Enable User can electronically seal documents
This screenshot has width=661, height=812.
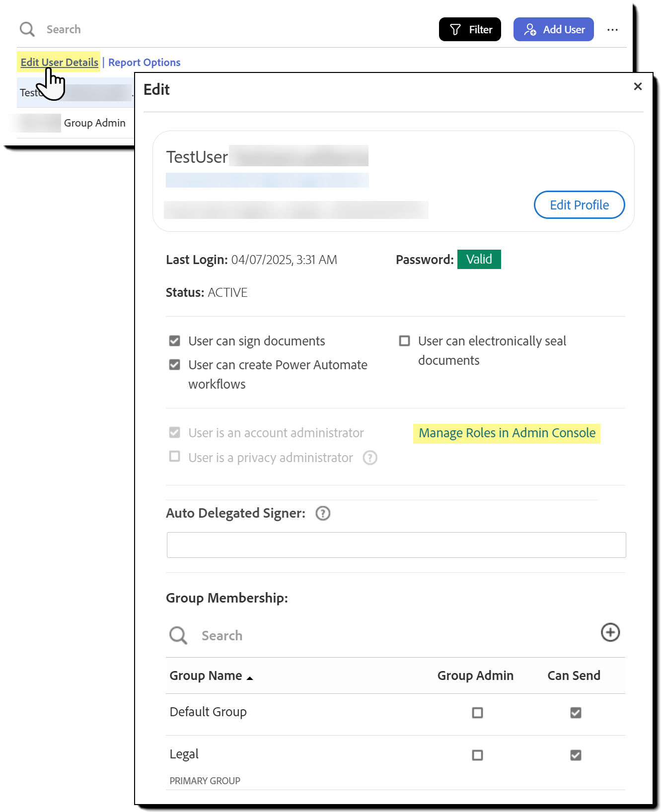coord(405,341)
